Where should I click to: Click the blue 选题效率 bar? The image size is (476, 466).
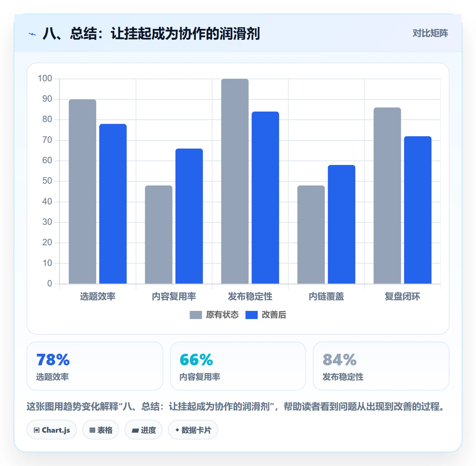tap(113, 204)
